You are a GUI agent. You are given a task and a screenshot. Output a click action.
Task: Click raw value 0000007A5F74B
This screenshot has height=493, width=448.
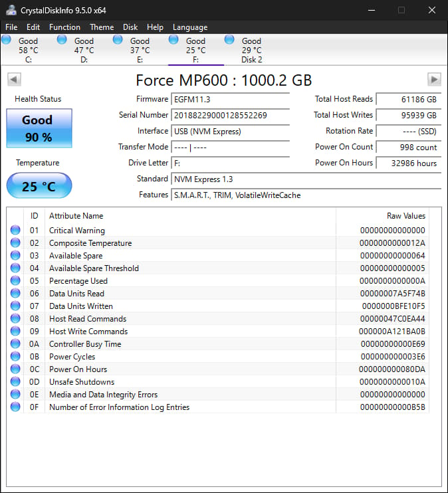click(392, 294)
